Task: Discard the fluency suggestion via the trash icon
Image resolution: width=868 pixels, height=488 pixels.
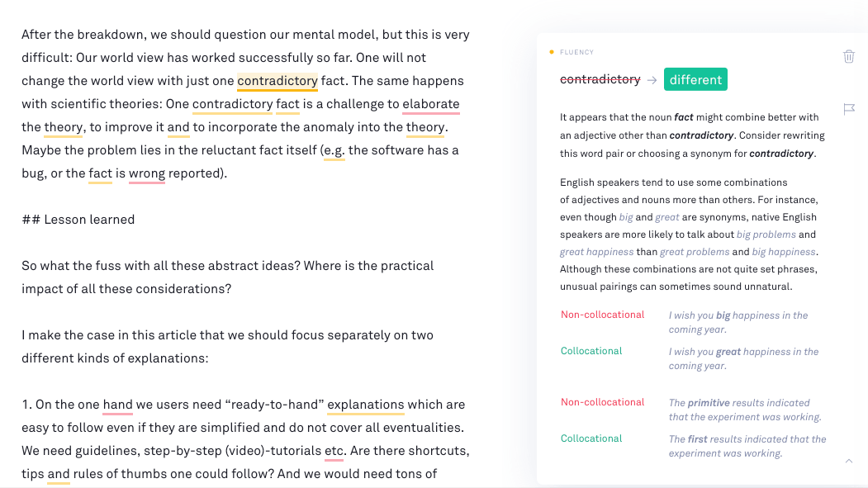Action: coord(849,56)
